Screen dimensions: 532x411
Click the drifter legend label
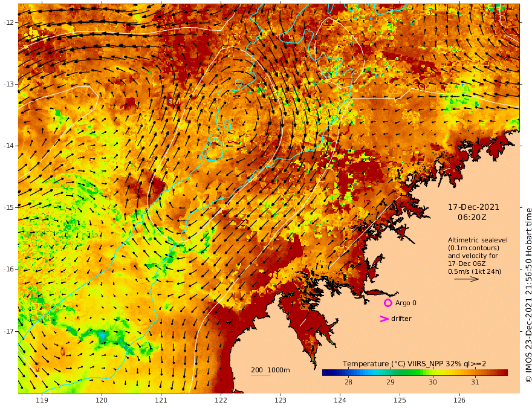tap(401, 319)
